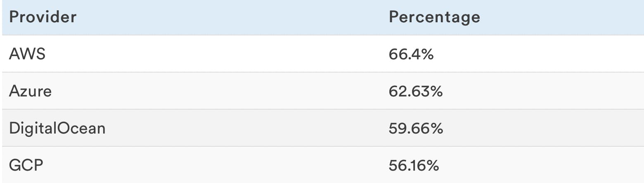Click the Percentage column header
Image resolution: width=644 pixels, height=183 pixels.
tap(434, 17)
